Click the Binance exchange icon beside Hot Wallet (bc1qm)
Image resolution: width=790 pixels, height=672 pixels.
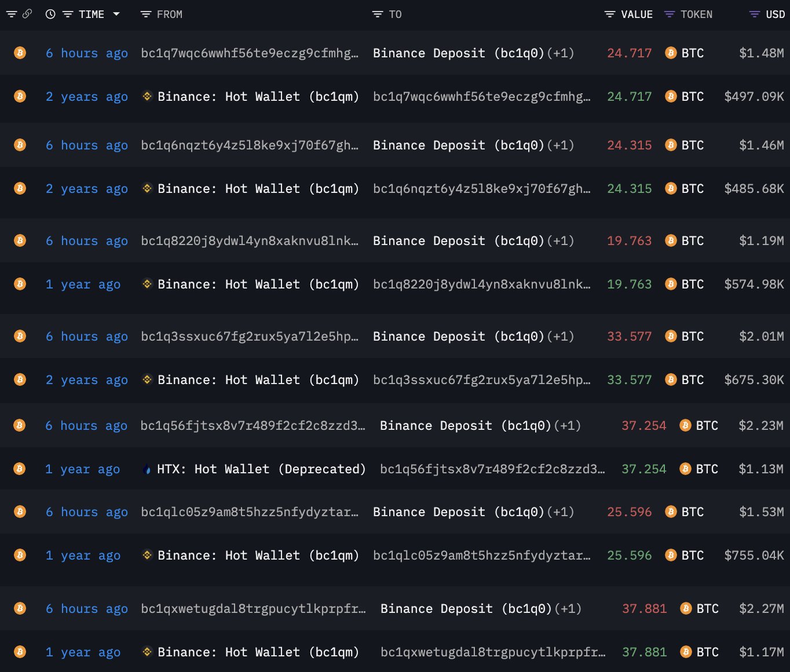tap(147, 96)
